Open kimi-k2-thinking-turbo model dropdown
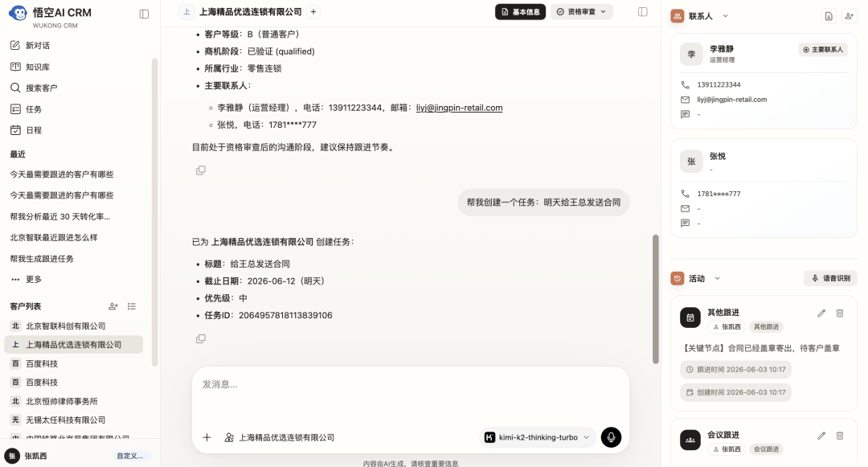Image resolution: width=868 pixels, height=467 pixels. [537, 438]
